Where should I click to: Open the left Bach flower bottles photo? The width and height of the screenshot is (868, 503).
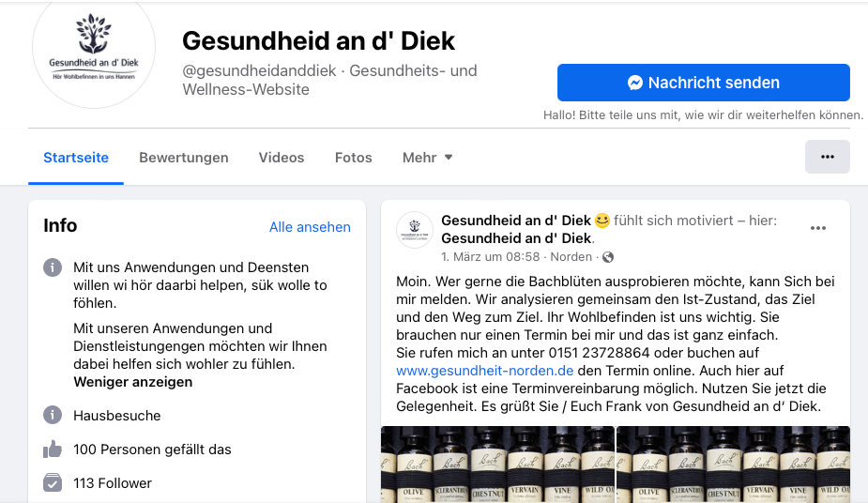[496, 465]
